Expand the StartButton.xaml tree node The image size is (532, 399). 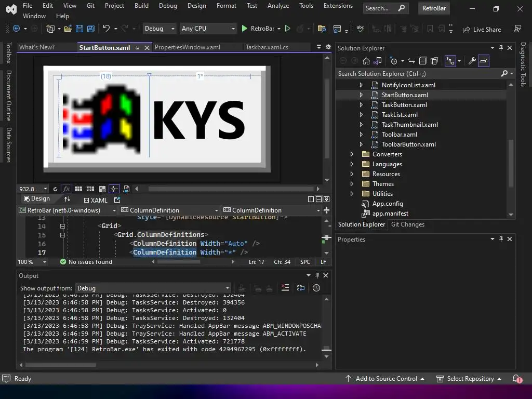click(x=361, y=95)
